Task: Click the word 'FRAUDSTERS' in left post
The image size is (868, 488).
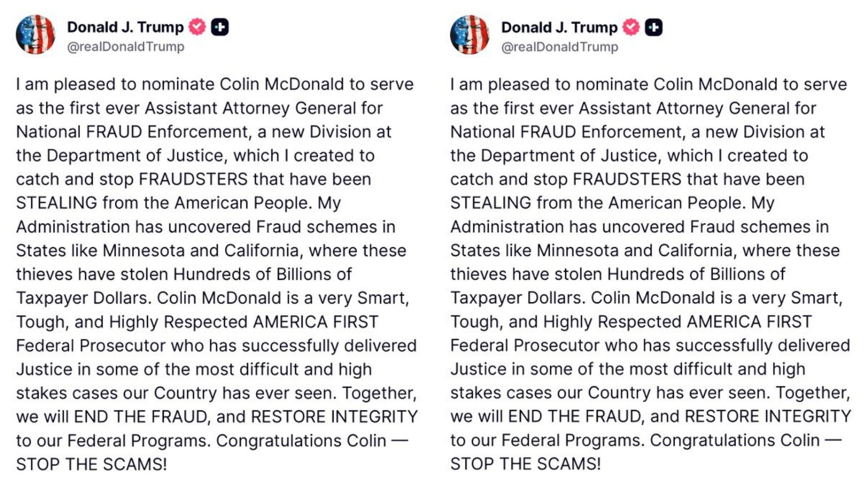Action: (193, 179)
